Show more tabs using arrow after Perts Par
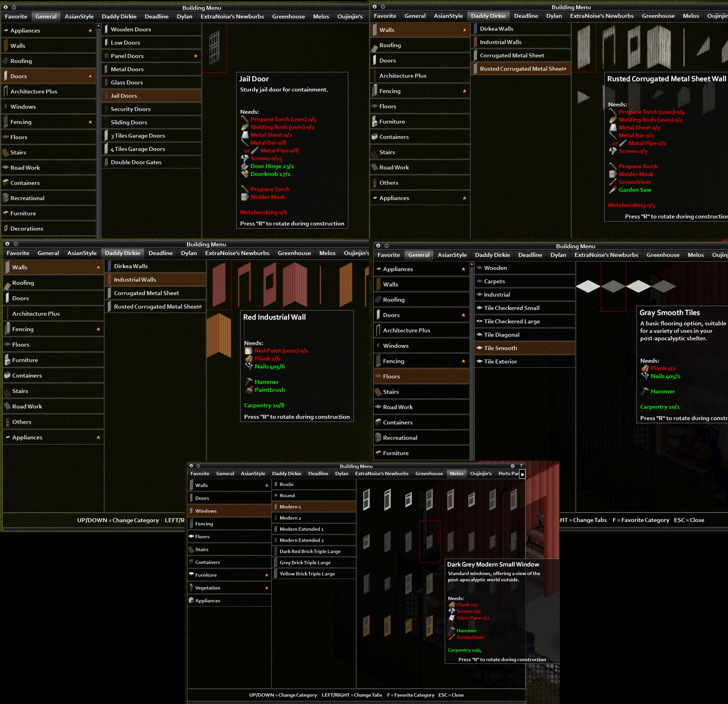Screen dimensions: 728x704 click(522, 474)
